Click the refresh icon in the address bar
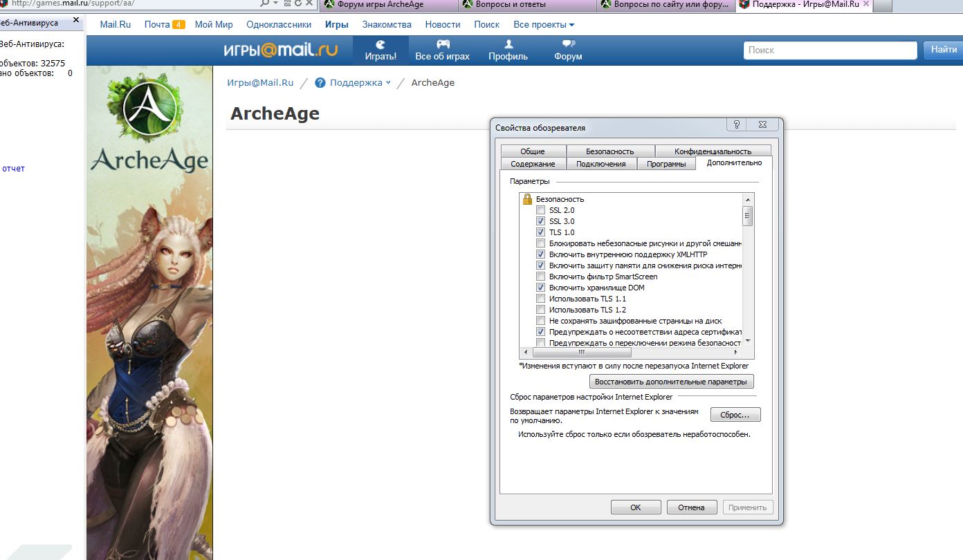 (298, 3)
